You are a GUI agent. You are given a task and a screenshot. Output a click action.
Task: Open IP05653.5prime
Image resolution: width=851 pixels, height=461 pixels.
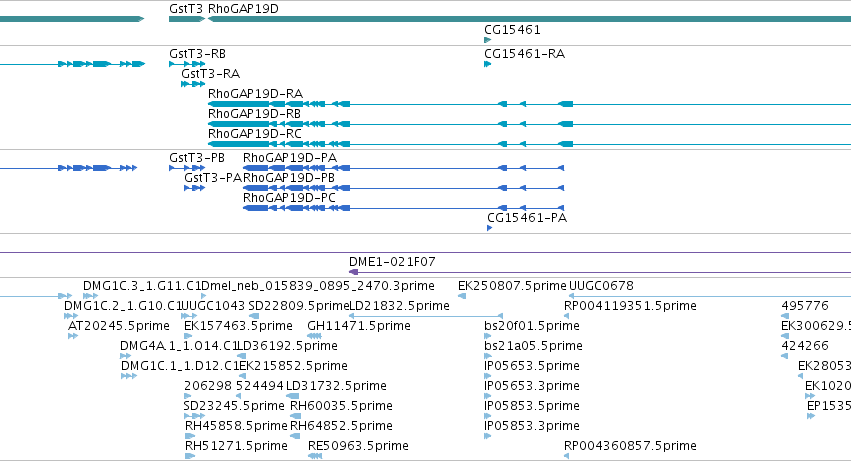point(532,367)
